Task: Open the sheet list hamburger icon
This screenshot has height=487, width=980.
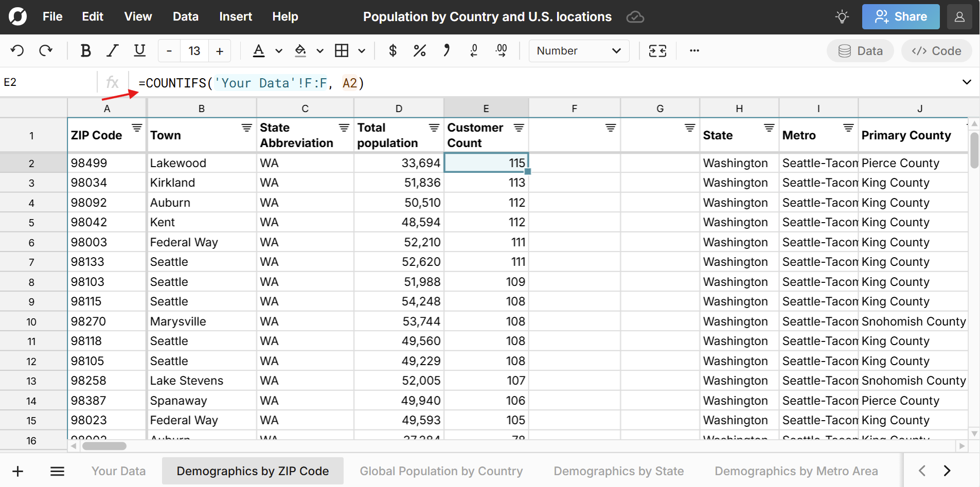Action: click(57, 471)
